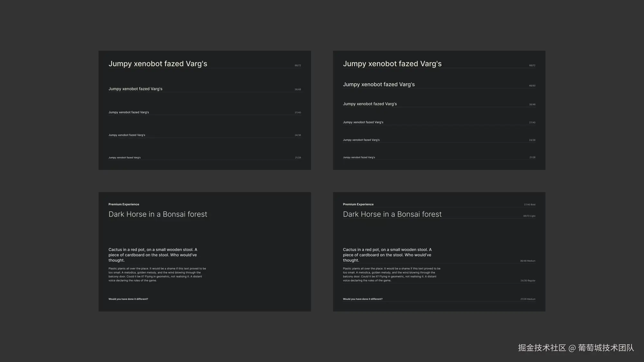The image size is (644, 362).
Task: Click "Dark Horse" heading in annotated panel
Action: [392, 214]
